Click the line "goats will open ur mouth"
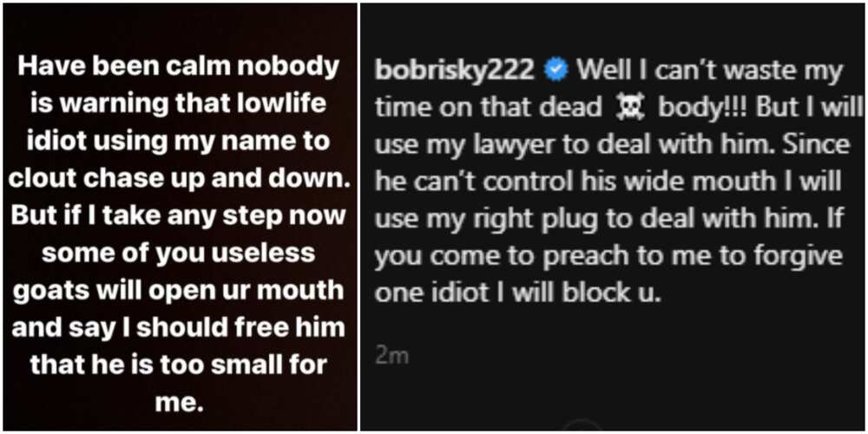Image resolution: width=868 pixels, height=434 pixels. [x=180, y=291]
